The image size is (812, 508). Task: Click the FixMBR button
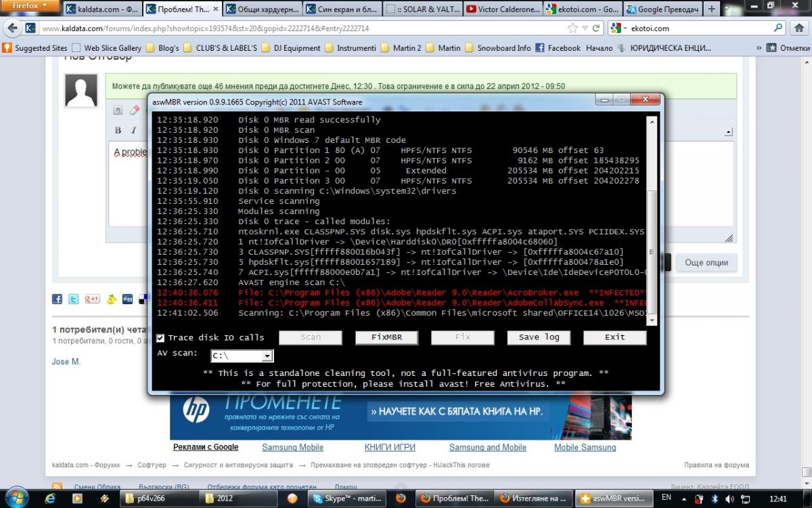[x=386, y=337]
